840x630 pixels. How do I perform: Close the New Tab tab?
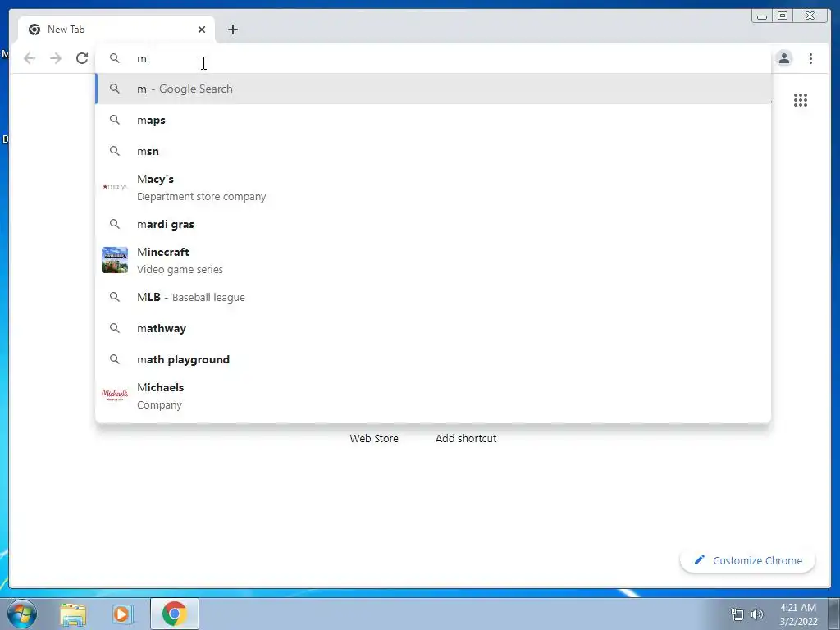point(202,30)
